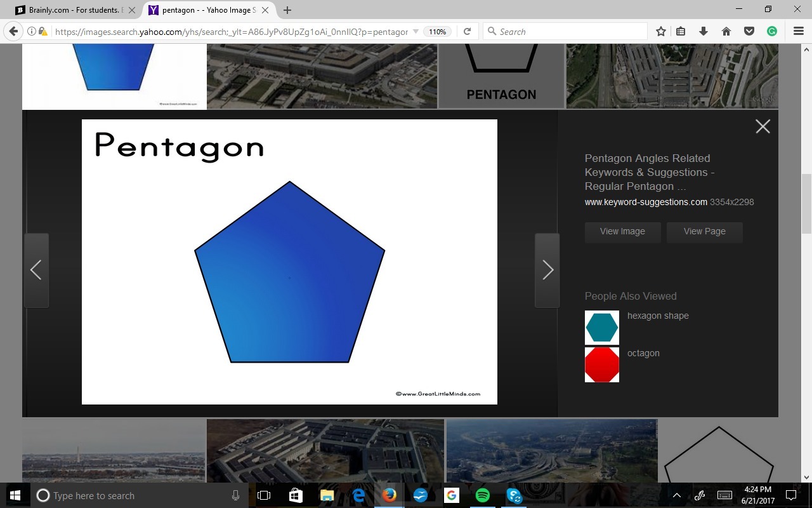
Task: Click the View Page button
Action: 704,232
